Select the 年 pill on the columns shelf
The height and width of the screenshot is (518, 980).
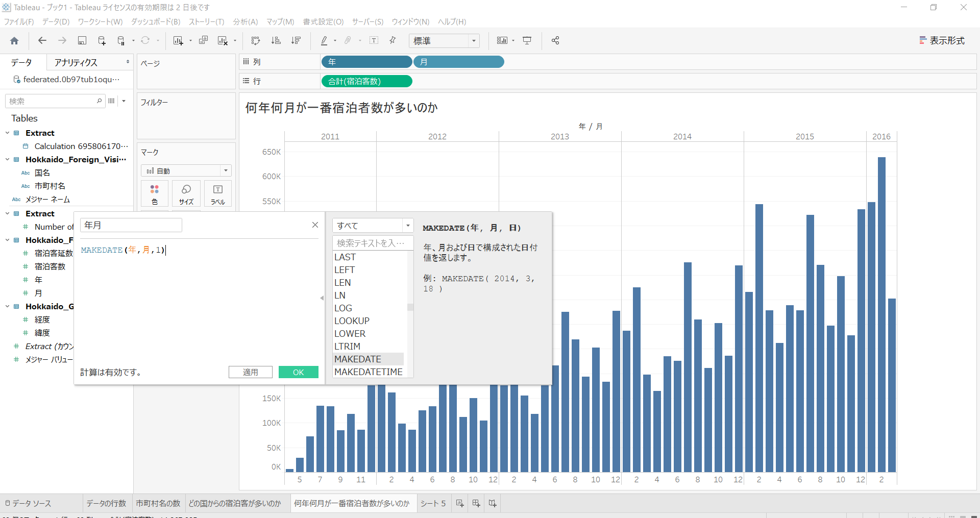pyautogui.click(x=366, y=62)
